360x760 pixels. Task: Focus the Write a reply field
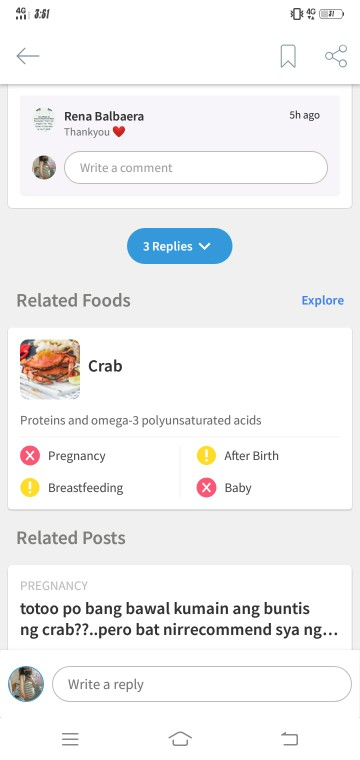[202, 684]
